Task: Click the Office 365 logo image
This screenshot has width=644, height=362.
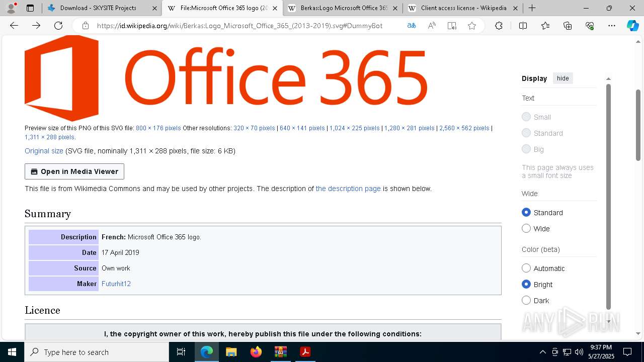Action: (x=226, y=78)
